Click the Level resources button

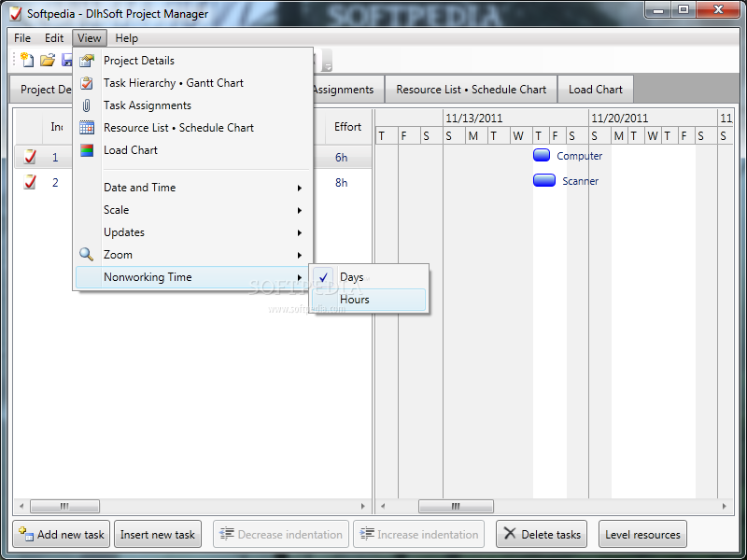pos(642,534)
